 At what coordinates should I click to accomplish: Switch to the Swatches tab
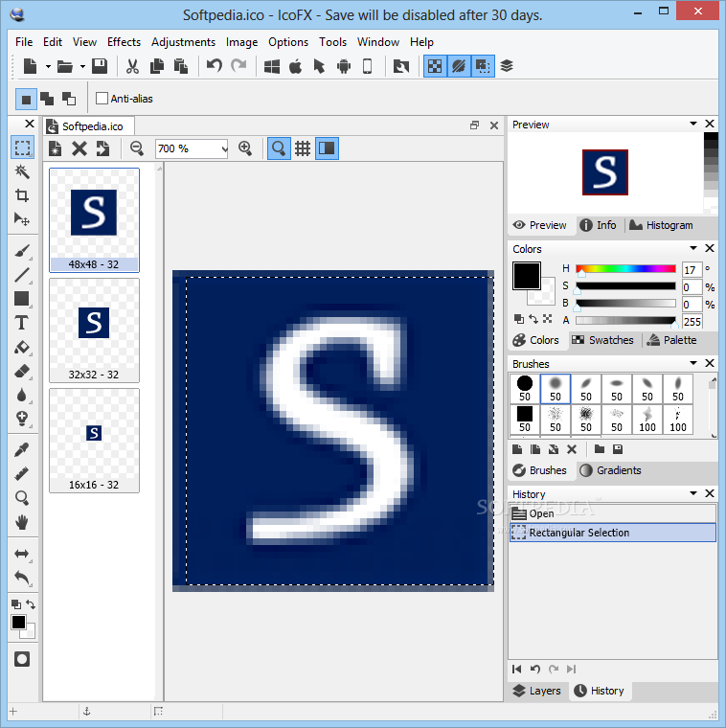(602, 340)
